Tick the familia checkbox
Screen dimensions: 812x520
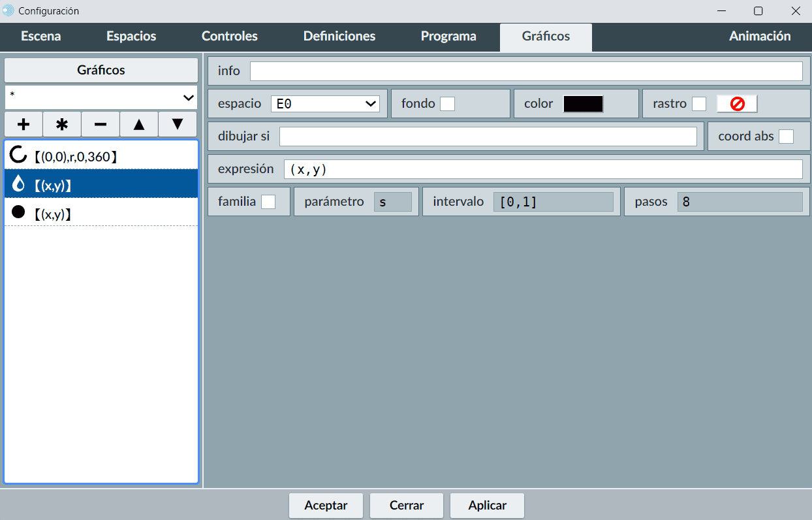[x=268, y=202]
